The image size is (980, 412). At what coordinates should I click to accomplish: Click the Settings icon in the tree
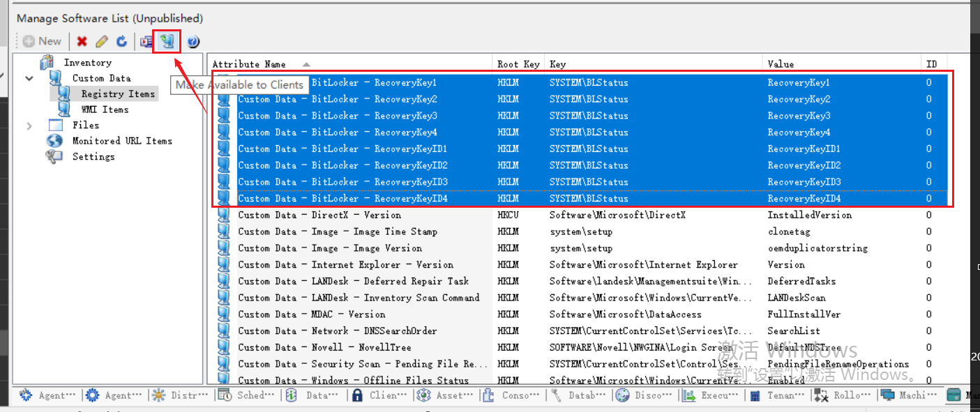pos(54,156)
